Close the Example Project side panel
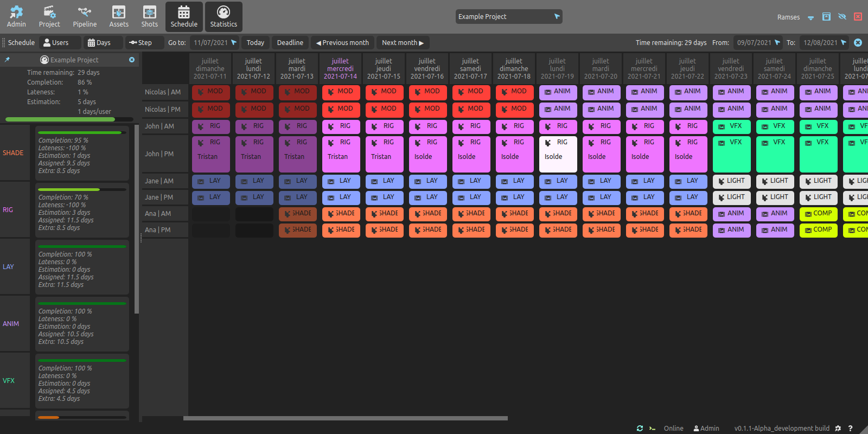The image size is (868, 434). tap(132, 60)
